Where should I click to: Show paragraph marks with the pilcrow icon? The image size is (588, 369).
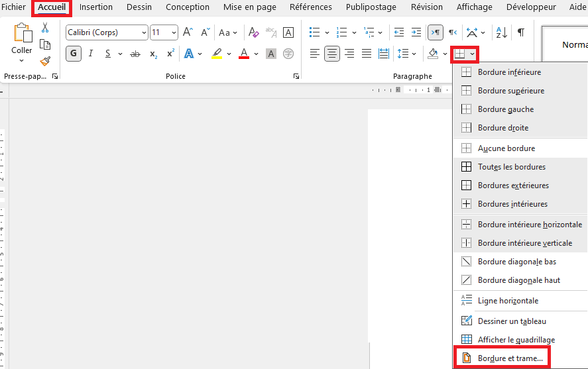pyautogui.click(x=521, y=32)
